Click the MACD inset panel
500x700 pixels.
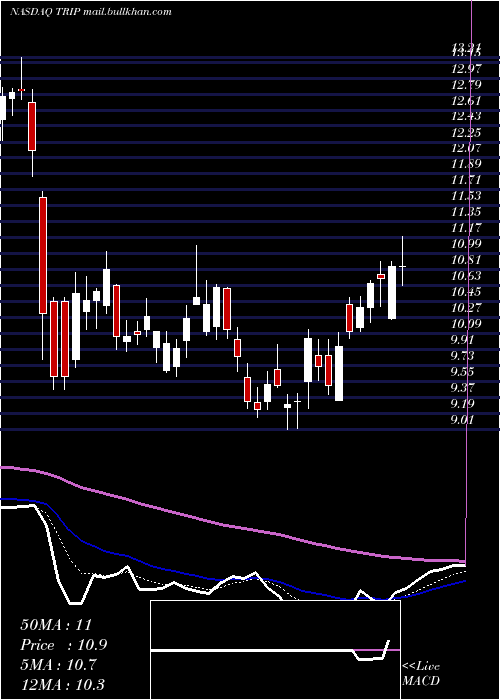275,650
